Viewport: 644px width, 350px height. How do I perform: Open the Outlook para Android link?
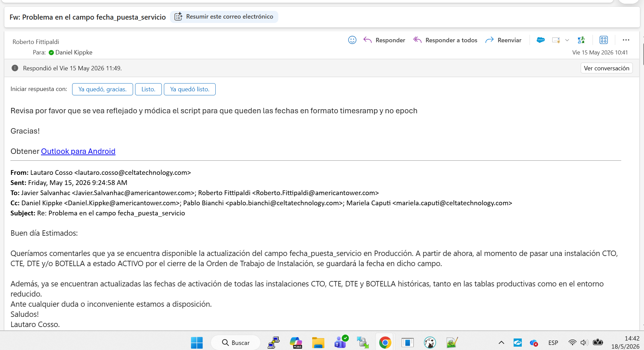[x=78, y=151]
